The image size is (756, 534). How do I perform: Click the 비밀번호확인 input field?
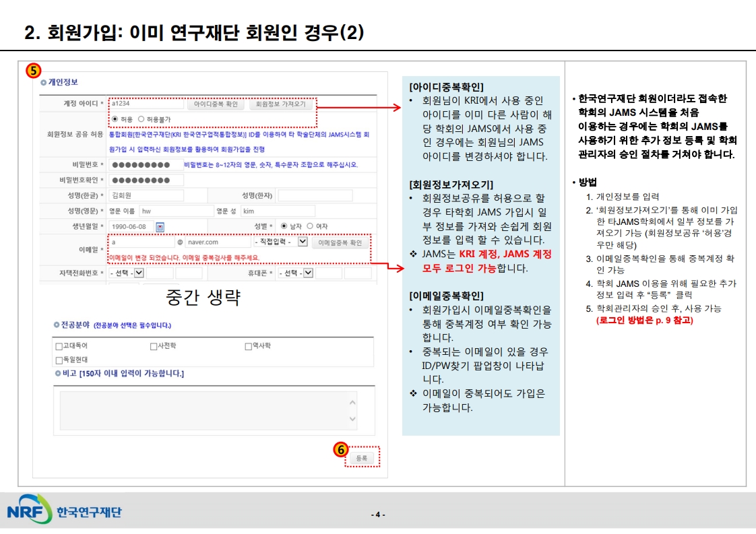tap(146, 180)
